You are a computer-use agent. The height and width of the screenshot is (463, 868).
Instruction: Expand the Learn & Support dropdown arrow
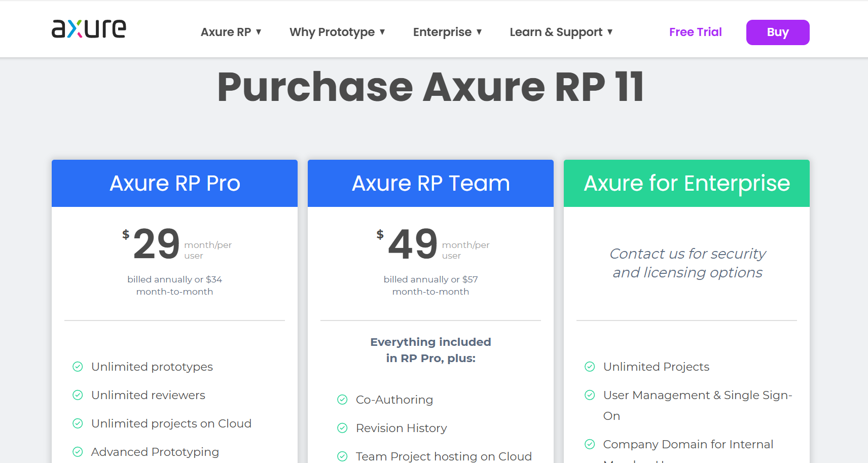coord(610,32)
